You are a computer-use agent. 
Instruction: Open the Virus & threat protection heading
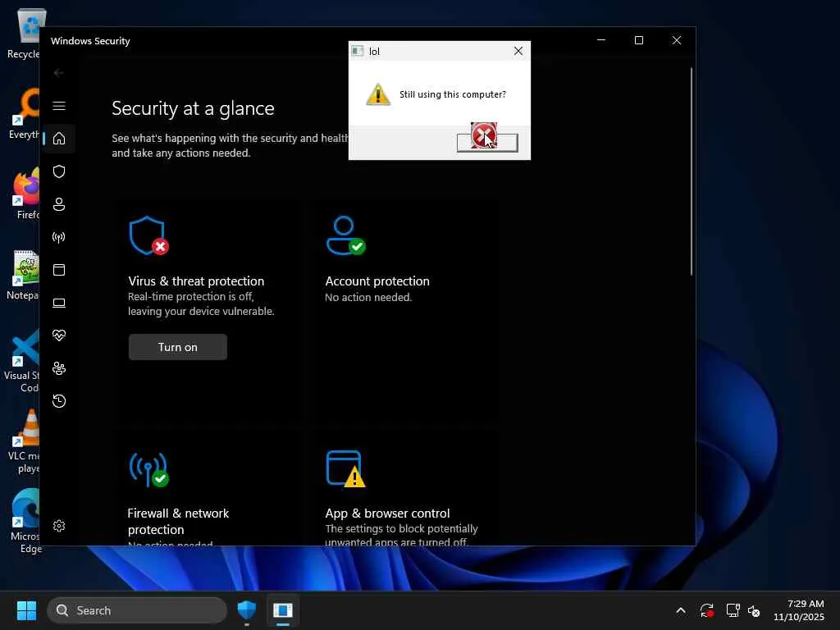coord(196,281)
